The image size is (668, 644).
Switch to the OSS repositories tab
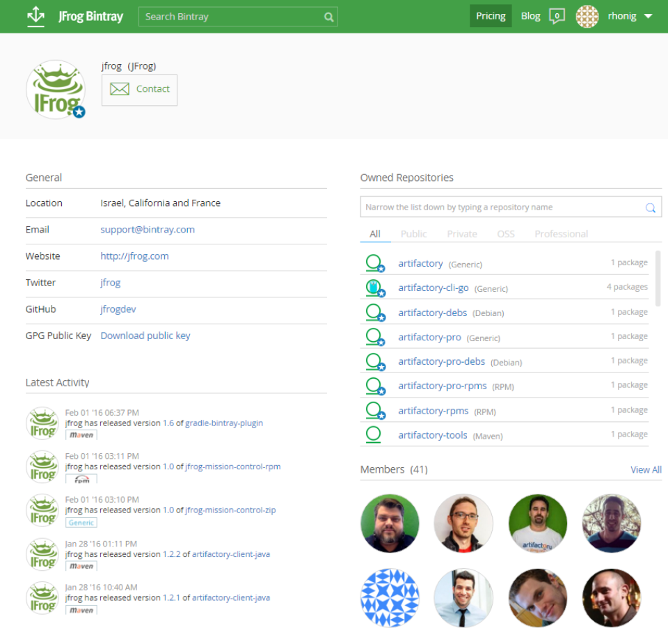tap(506, 234)
